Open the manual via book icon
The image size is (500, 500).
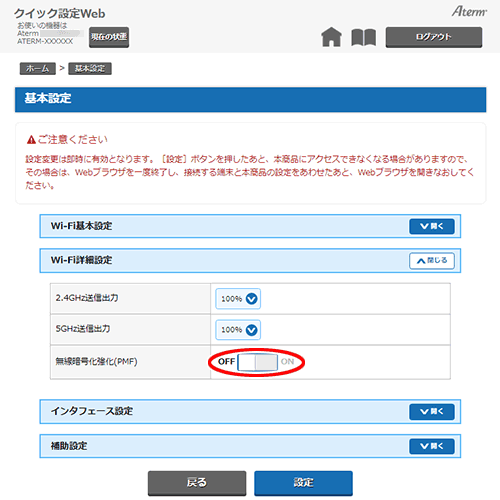[x=364, y=37]
